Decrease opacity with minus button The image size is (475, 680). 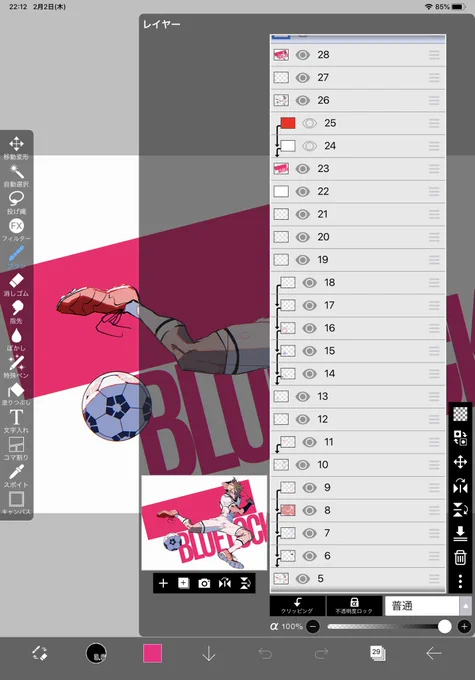[313, 626]
